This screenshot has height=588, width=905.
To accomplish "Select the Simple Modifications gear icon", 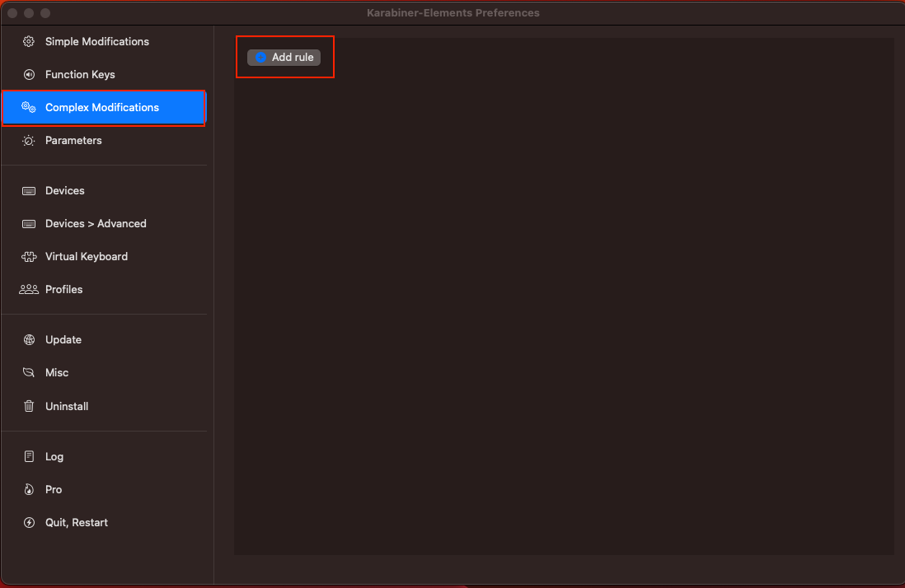I will click(x=27, y=41).
